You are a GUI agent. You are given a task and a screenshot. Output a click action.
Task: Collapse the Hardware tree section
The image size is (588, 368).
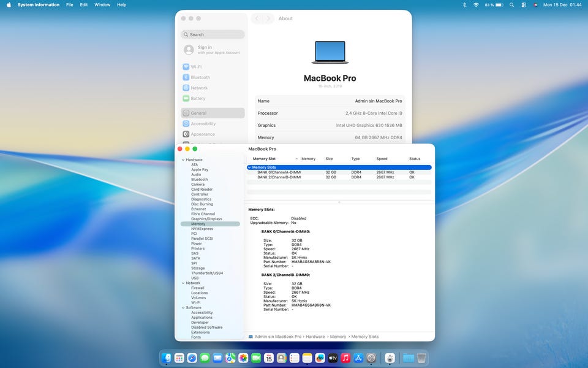[x=183, y=160]
